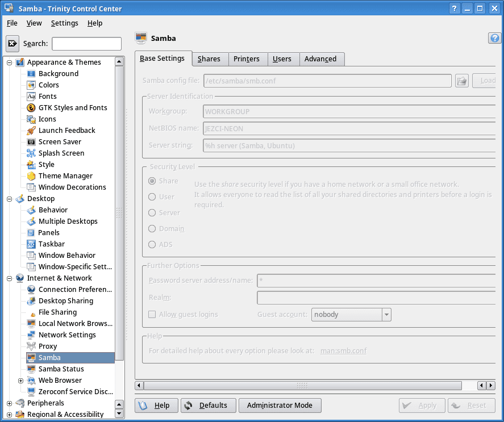Open GTK Styles and Fonts icon

[x=31, y=108]
